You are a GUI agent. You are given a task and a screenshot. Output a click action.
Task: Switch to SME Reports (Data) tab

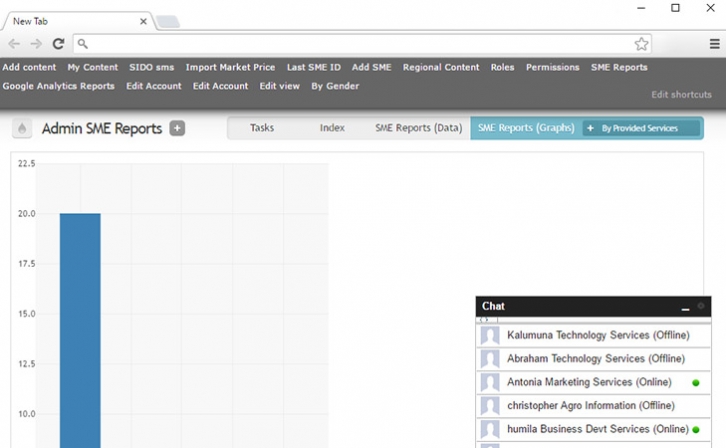tap(419, 128)
